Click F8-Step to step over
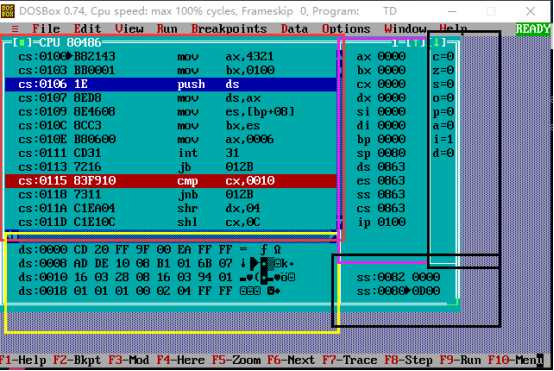554x371 pixels. coord(408,360)
